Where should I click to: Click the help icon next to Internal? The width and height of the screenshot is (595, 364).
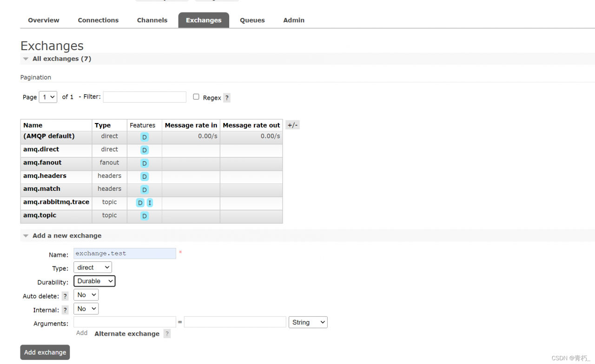pos(65,310)
